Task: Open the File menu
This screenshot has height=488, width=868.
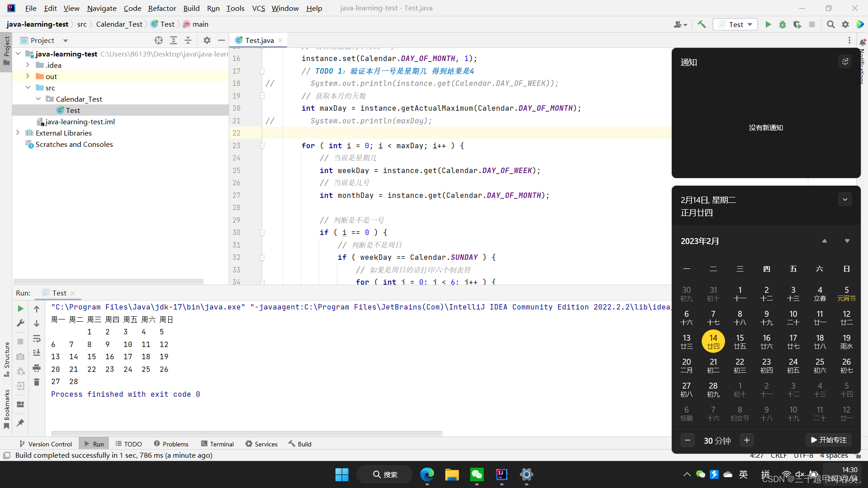Action: click(x=31, y=8)
